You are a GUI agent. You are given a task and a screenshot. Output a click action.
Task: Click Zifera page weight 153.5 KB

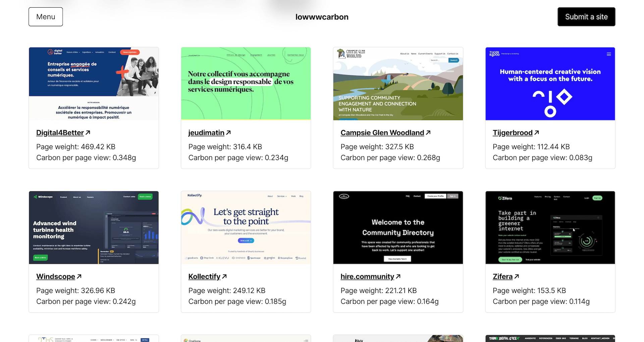(x=529, y=291)
